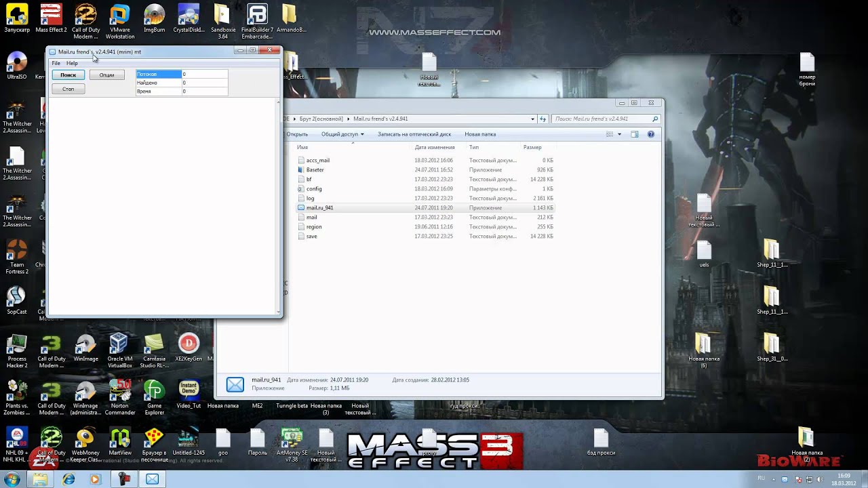The width and height of the screenshot is (868, 488).
Task: Open the XE2KeyGen desktop icon
Action: (x=189, y=348)
